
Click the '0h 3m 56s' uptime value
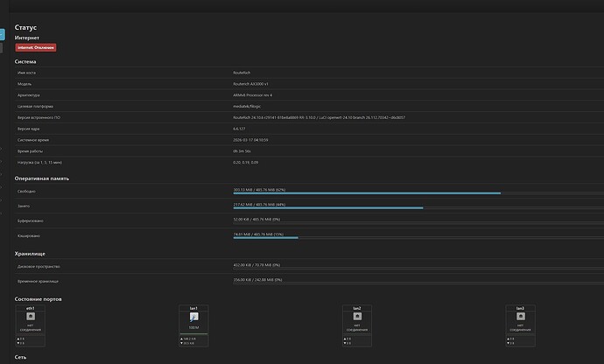pos(242,151)
